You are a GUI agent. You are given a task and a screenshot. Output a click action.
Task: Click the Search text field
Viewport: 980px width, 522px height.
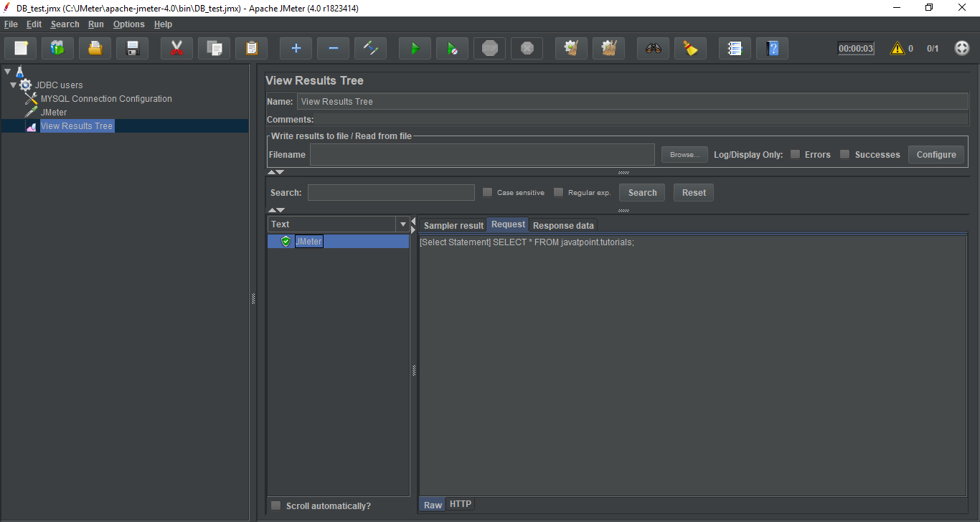(x=391, y=192)
